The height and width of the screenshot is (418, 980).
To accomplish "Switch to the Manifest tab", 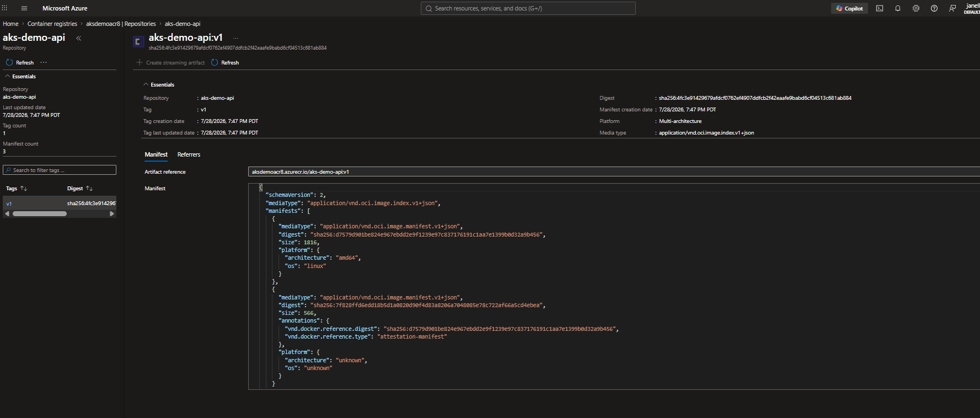I will pos(156,154).
